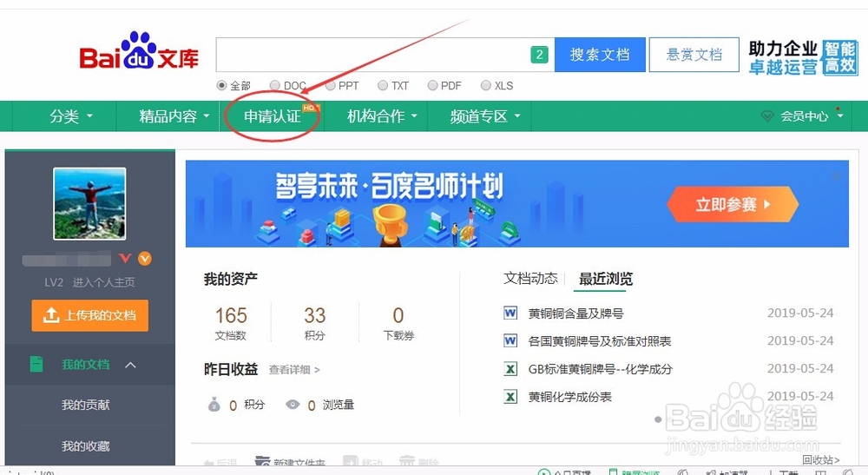The width and height of the screenshot is (868, 475).
Task: Open the 进入个人主页 link
Action: point(103,282)
